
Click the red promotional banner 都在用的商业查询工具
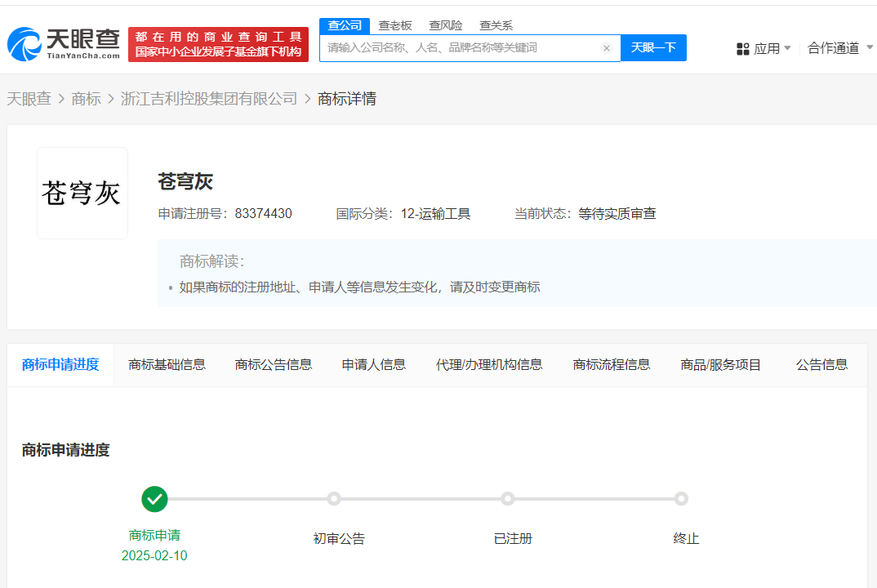218,44
